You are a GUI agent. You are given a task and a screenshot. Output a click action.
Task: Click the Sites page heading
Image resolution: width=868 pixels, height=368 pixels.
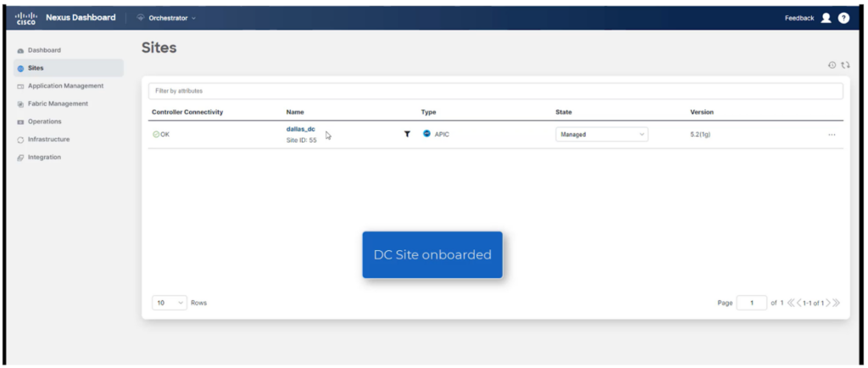coord(159,47)
